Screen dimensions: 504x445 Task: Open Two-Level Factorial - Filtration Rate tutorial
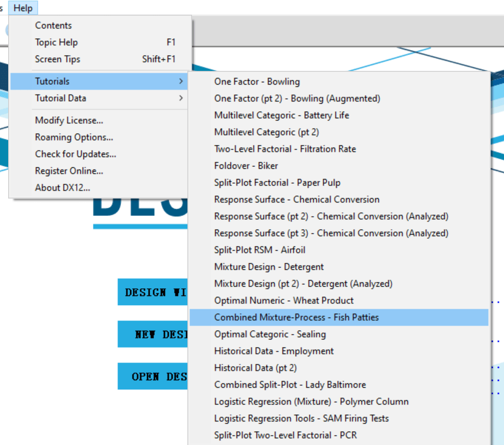pos(339,149)
